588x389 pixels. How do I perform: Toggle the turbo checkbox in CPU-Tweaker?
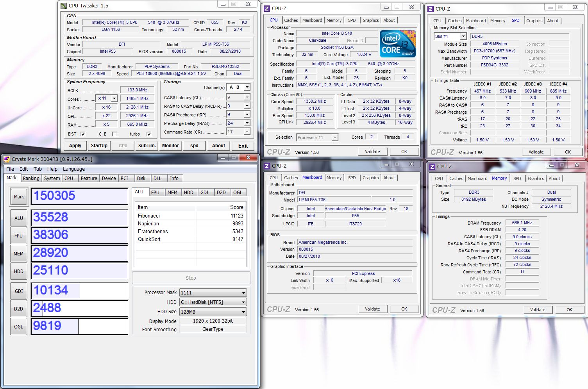click(x=149, y=134)
